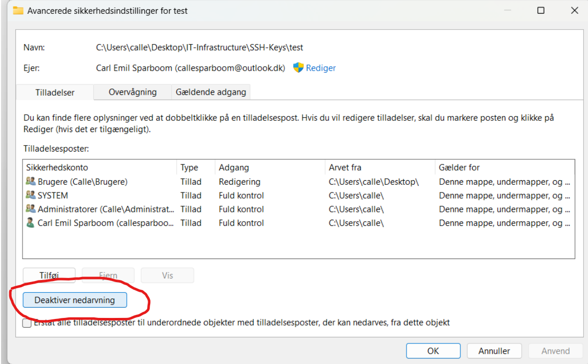588x364 pixels.
Task: Sort entries by Arvet fra column
Action: [x=346, y=167]
